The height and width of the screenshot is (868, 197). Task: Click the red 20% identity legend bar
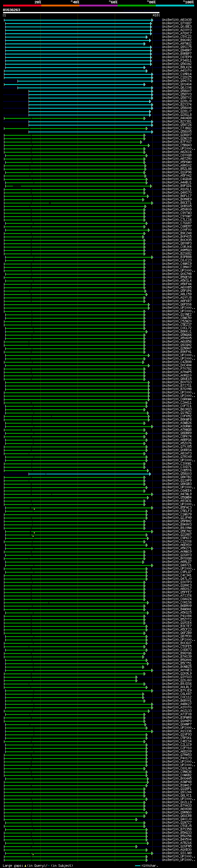click(x=22, y=6)
